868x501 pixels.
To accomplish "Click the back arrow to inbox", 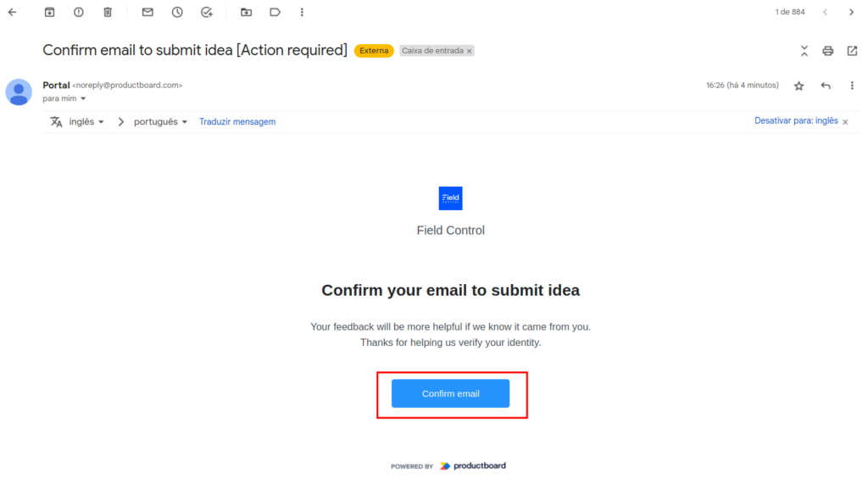I will click(x=12, y=12).
